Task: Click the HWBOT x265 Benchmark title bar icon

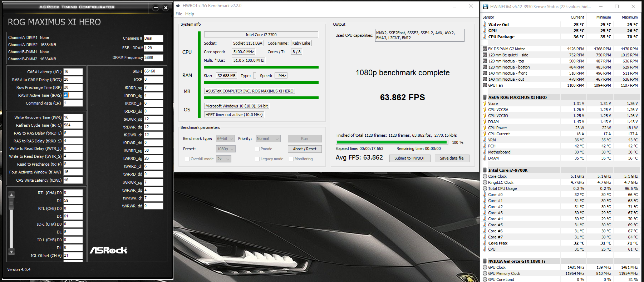Action: coord(178,6)
